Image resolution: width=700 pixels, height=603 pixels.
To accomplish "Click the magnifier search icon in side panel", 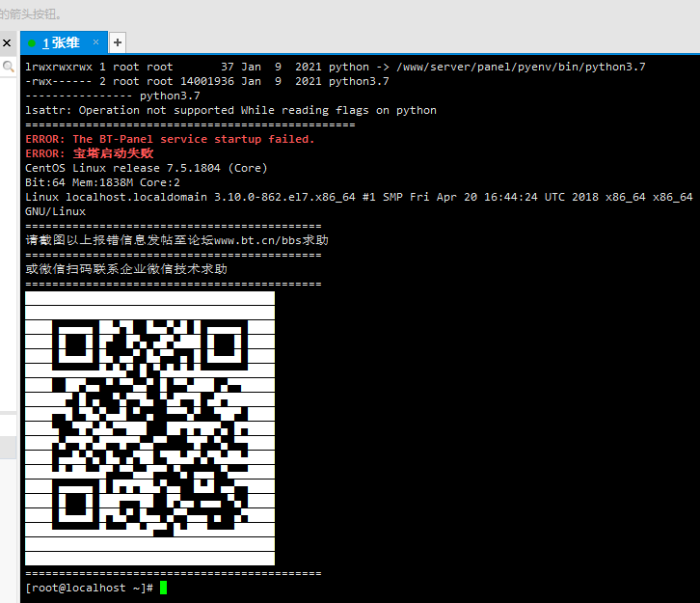I will (x=8, y=67).
